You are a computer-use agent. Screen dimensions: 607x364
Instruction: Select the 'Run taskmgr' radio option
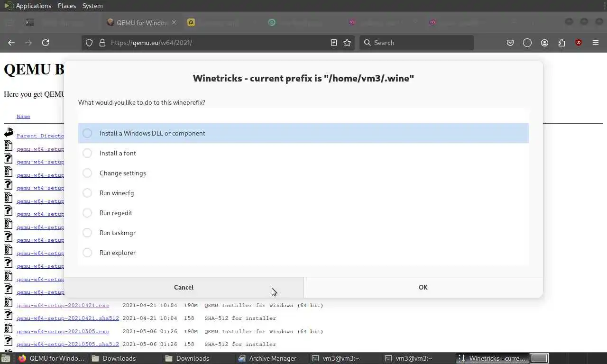pos(87,233)
